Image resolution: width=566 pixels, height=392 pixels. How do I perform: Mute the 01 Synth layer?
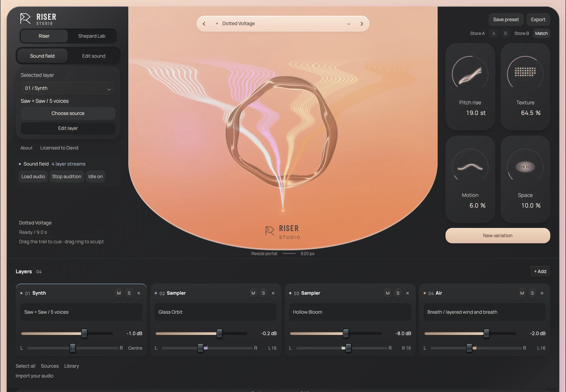point(119,293)
